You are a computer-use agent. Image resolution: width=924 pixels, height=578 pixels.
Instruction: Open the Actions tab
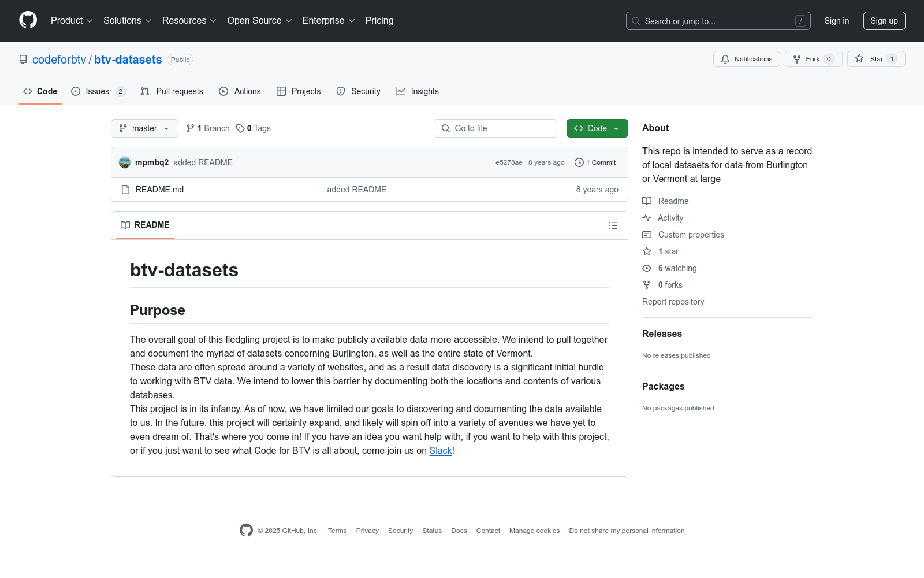tap(240, 91)
